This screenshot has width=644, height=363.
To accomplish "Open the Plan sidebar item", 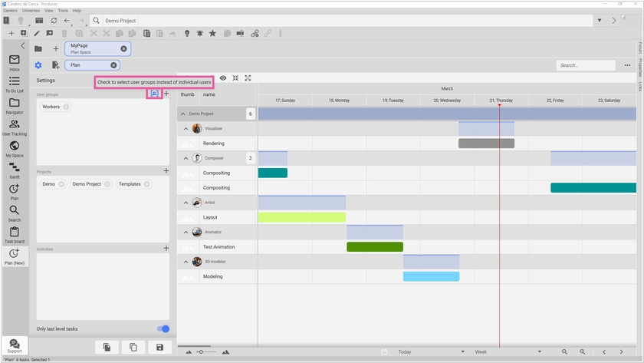I will [15, 192].
